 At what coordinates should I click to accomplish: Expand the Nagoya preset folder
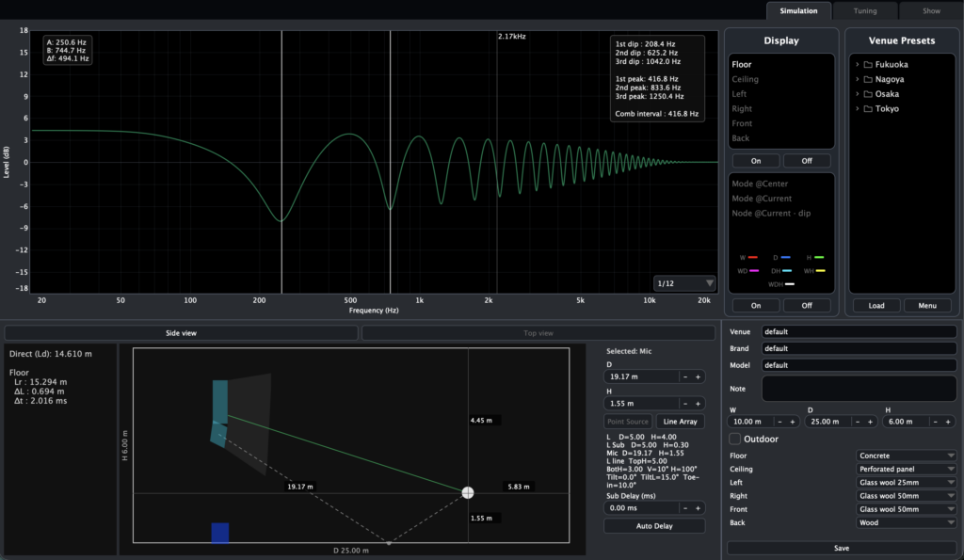point(857,79)
